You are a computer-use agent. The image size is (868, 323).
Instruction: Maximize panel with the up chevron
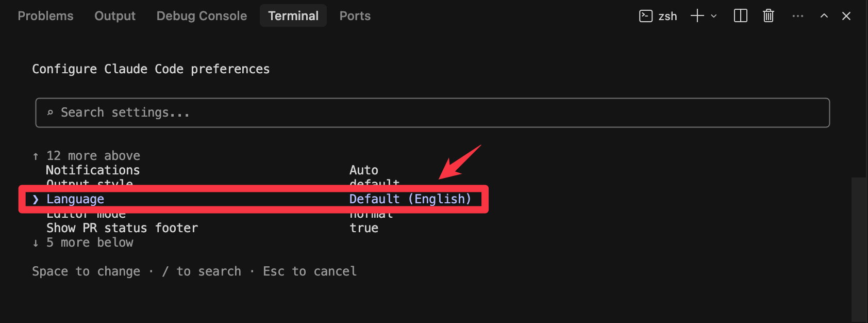tap(824, 16)
